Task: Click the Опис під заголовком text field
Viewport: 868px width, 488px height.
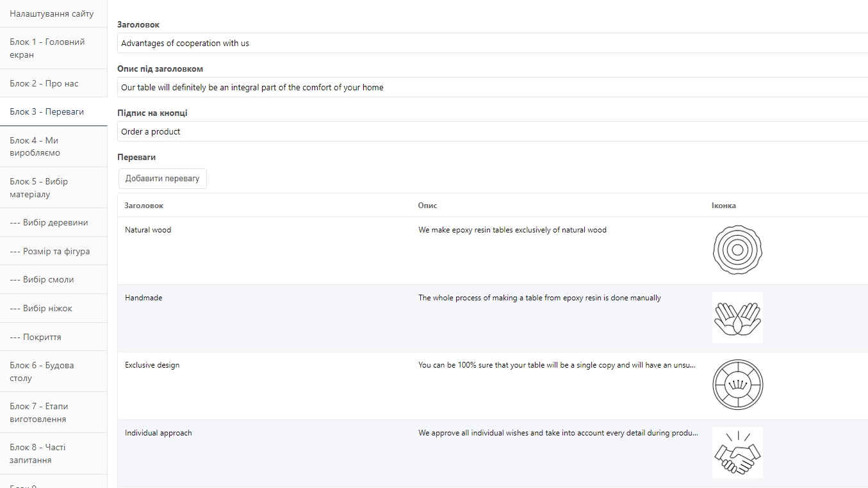Action: [x=493, y=87]
